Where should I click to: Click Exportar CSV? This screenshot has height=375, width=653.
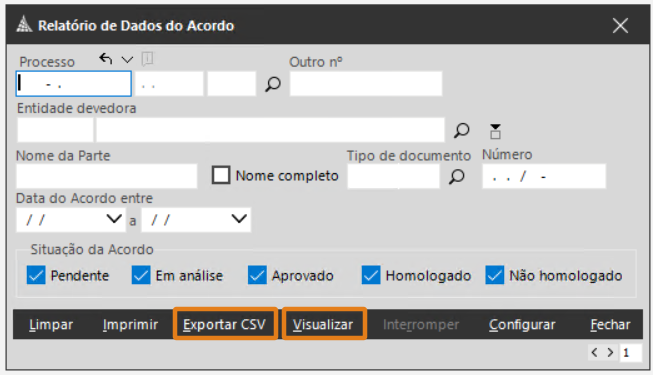click(x=224, y=324)
